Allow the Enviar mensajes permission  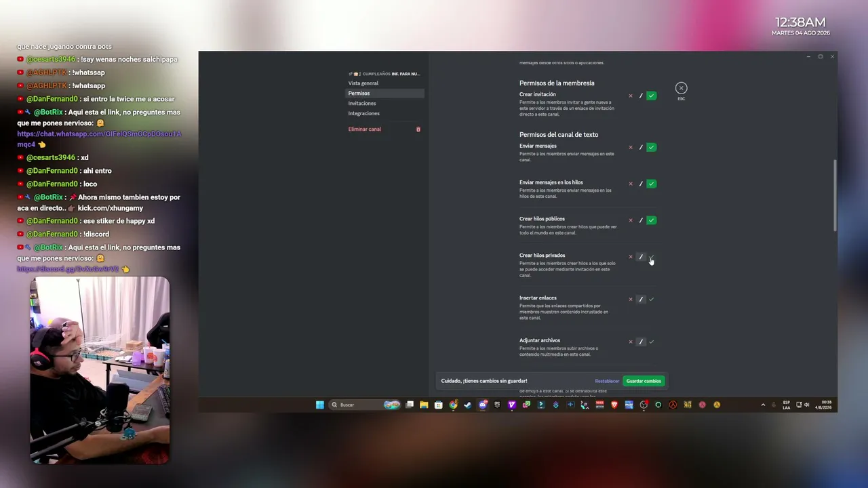(x=651, y=147)
